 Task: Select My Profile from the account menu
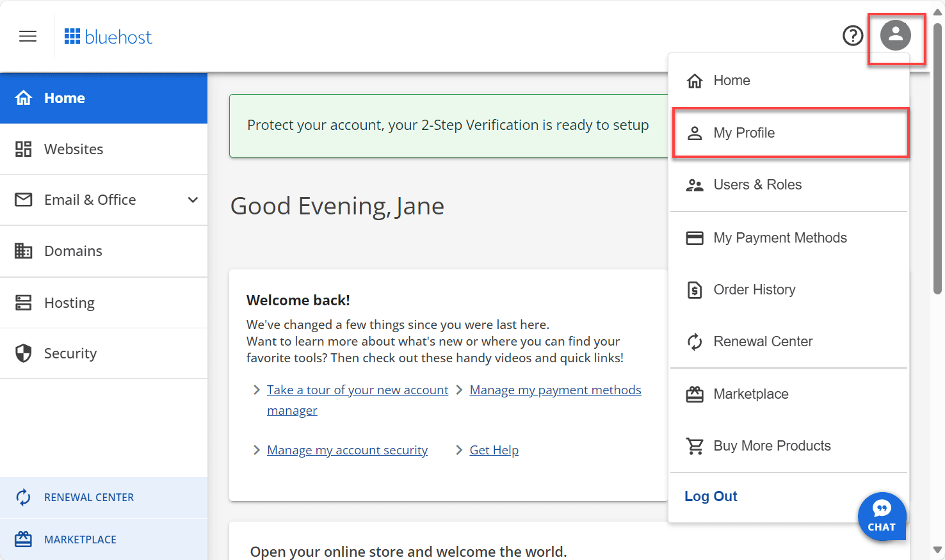[x=744, y=132]
